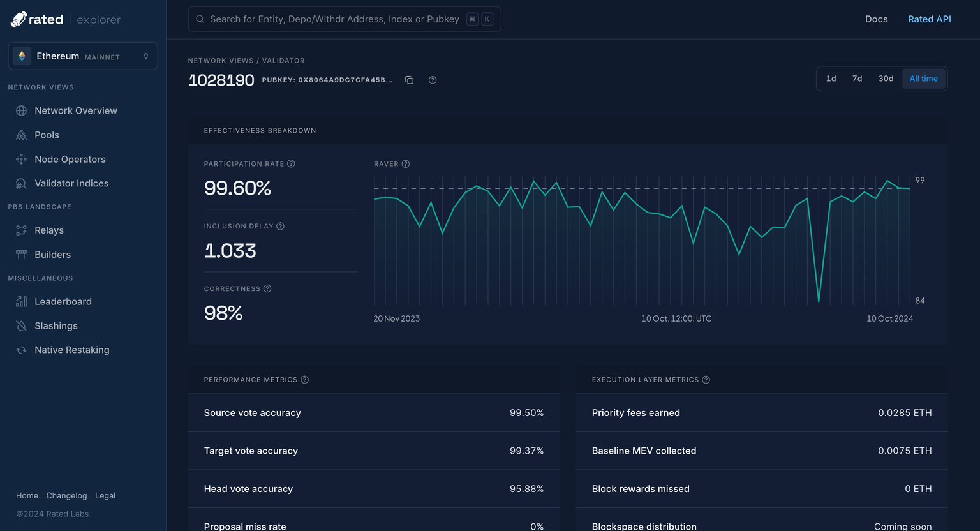Click the K shortcut key badge
980x531 pixels.
487,19
